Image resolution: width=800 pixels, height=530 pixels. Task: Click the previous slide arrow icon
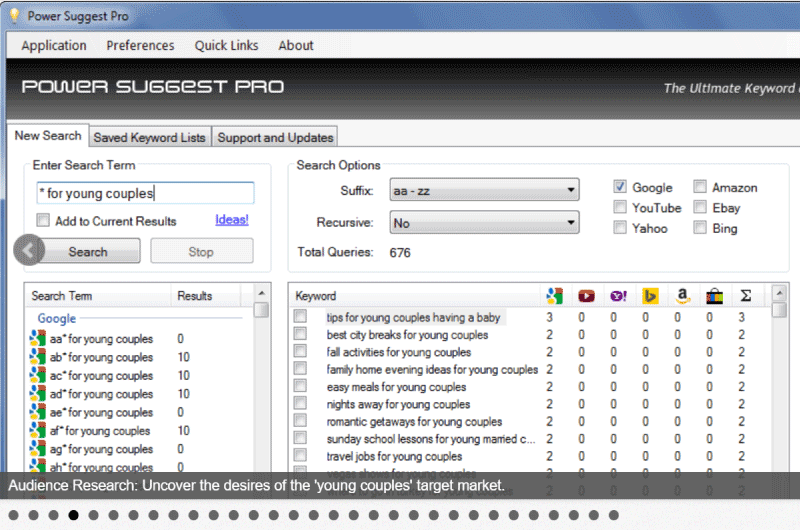click(x=29, y=250)
